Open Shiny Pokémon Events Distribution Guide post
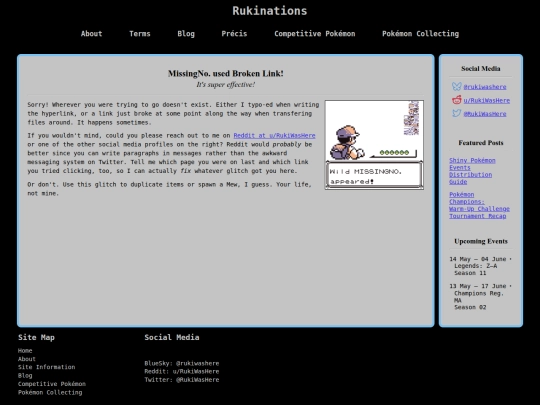The width and height of the screenshot is (540, 405). pos(472,171)
